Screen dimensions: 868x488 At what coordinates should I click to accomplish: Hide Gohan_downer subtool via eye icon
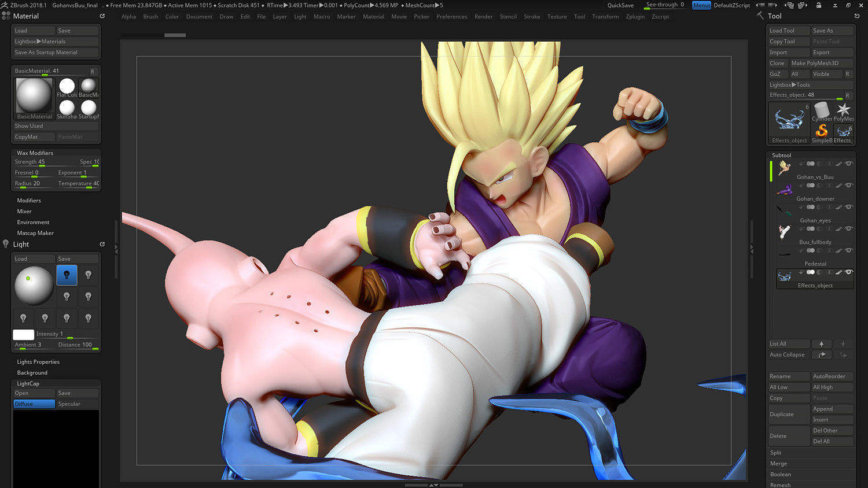pyautogui.click(x=849, y=185)
